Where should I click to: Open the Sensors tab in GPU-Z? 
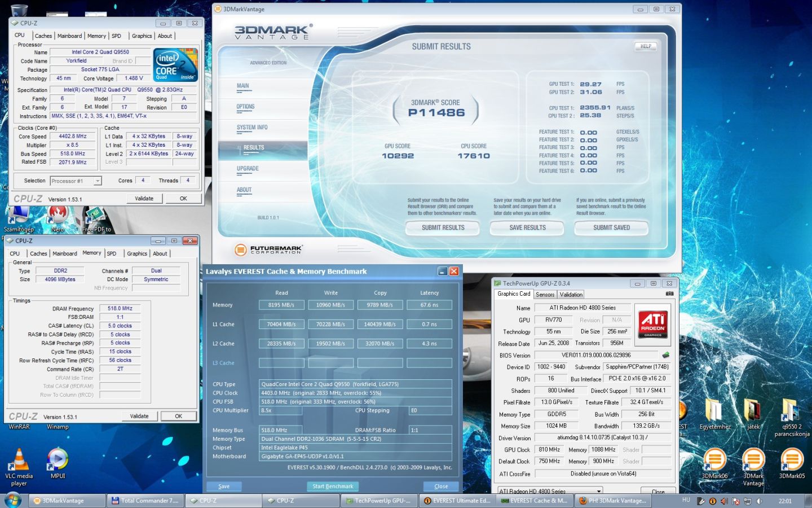545,295
